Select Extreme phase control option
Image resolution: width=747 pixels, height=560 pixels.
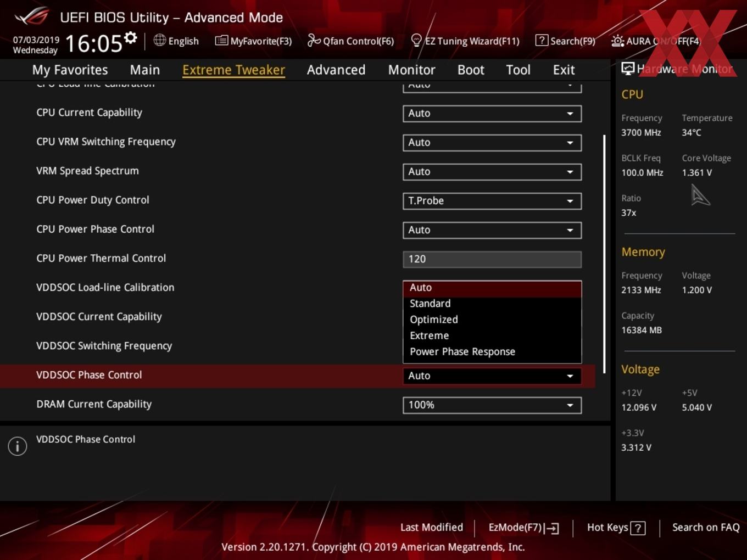(x=492, y=335)
